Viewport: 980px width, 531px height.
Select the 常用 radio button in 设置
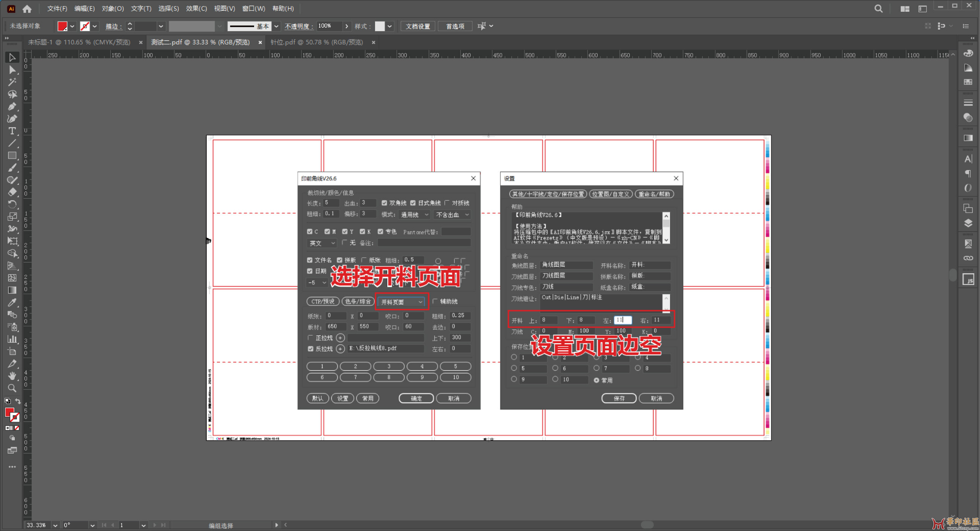click(596, 380)
